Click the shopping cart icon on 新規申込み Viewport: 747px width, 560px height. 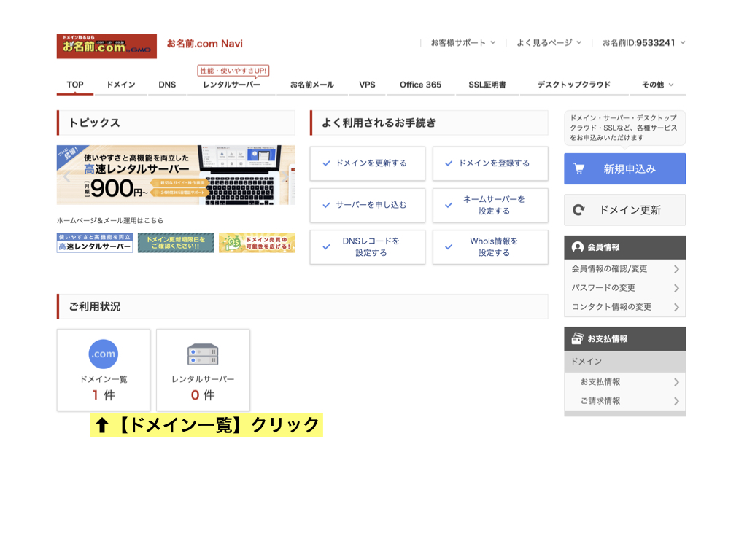pyautogui.click(x=578, y=168)
